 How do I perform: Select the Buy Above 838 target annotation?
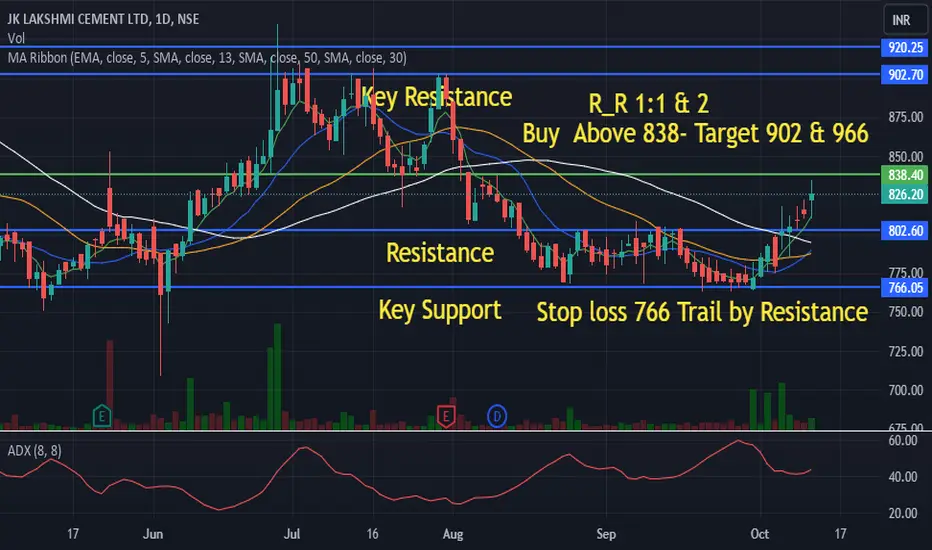(695, 133)
